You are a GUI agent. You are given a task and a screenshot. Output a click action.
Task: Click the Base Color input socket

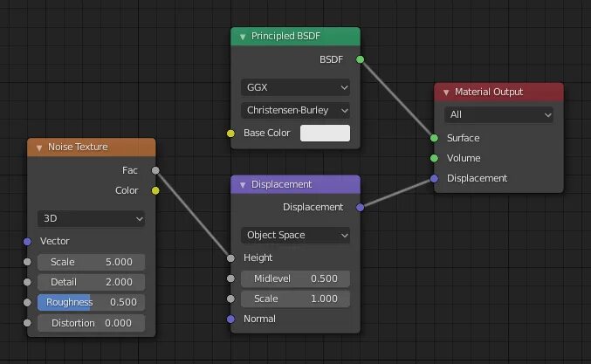(x=230, y=134)
